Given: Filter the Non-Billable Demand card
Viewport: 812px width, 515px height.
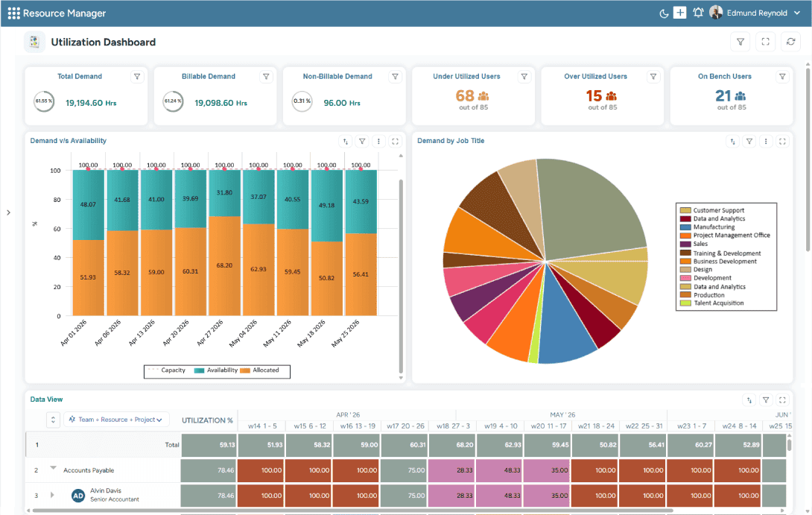Looking at the screenshot, I should pos(395,77).
